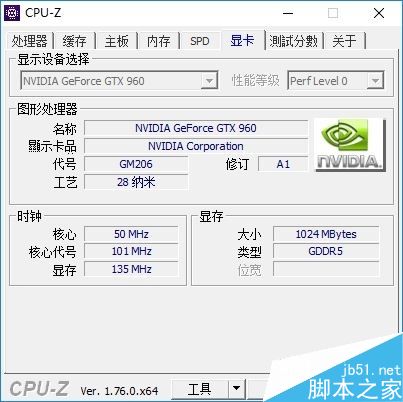The image size is (403, 402).
Task: Open the 内存 tab
Action: (159, 41)
